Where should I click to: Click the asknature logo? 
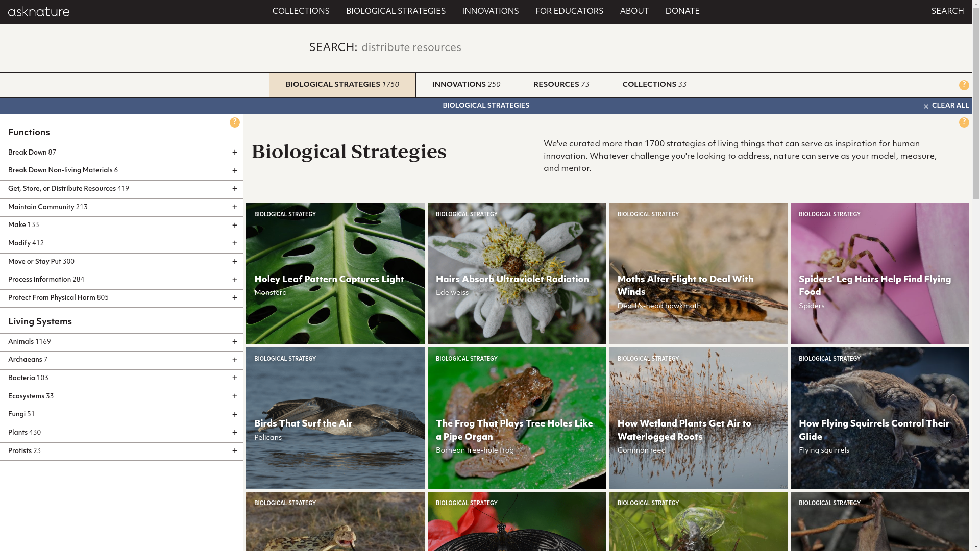point(39,12)
